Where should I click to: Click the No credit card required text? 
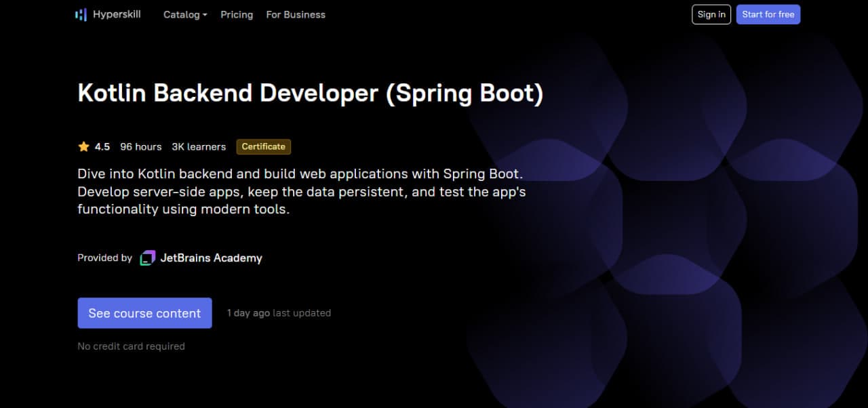click(x=131, y=346)
